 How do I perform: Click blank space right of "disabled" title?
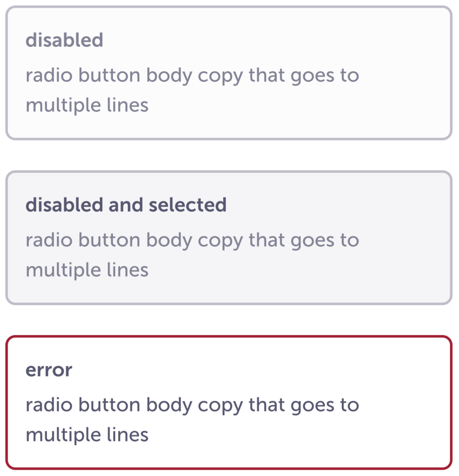click(x=279, y=40)
